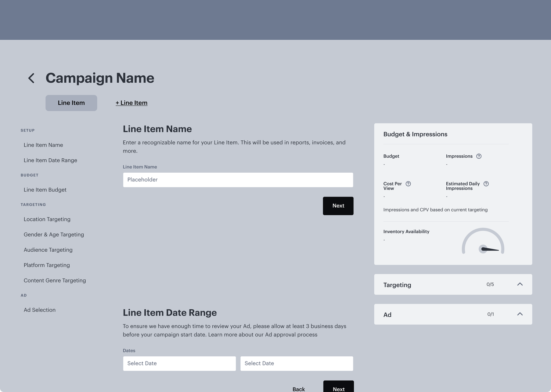Open the end Select Date field

(296, 363)
